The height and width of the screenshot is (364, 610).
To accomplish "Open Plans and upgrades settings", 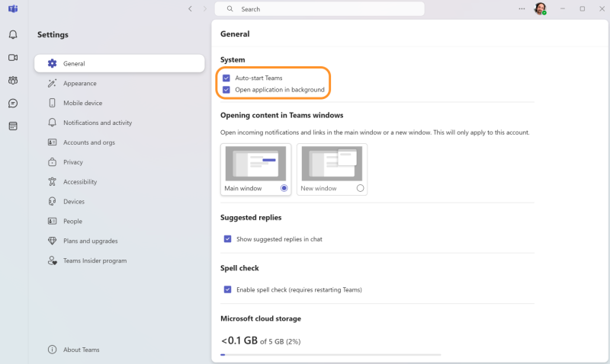I will click(x=120, y=241).
